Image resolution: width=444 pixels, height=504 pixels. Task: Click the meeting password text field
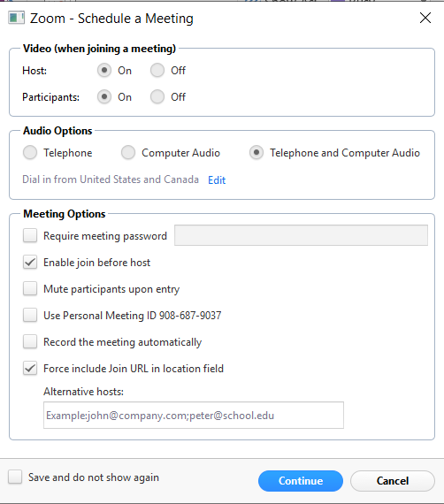click(301, 235)
